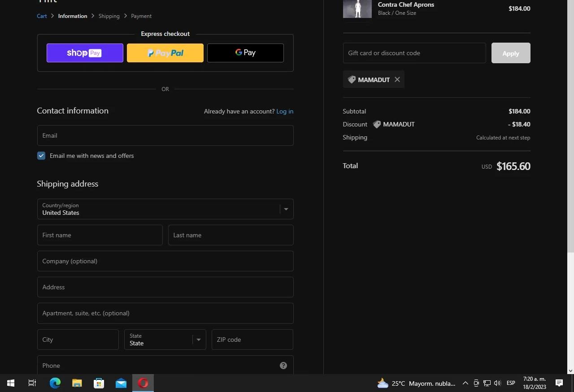Open the volume control tray icon
This screenshot has height=392, width=574.
coord(497,383)
